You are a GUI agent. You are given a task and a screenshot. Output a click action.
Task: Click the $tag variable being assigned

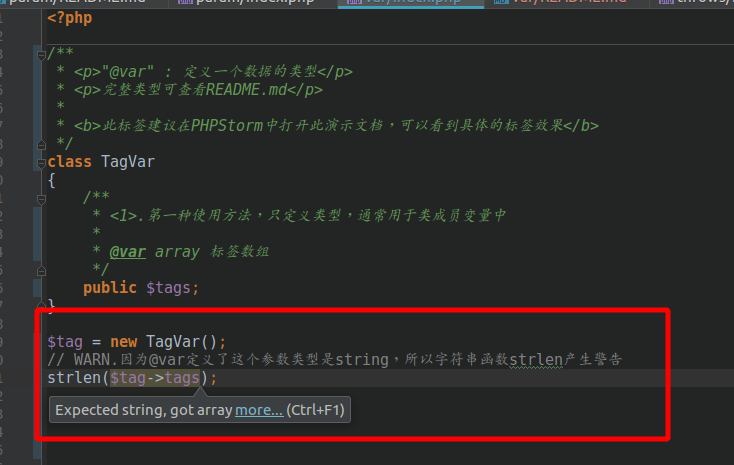pyautogui.click(x=65, y=342)
